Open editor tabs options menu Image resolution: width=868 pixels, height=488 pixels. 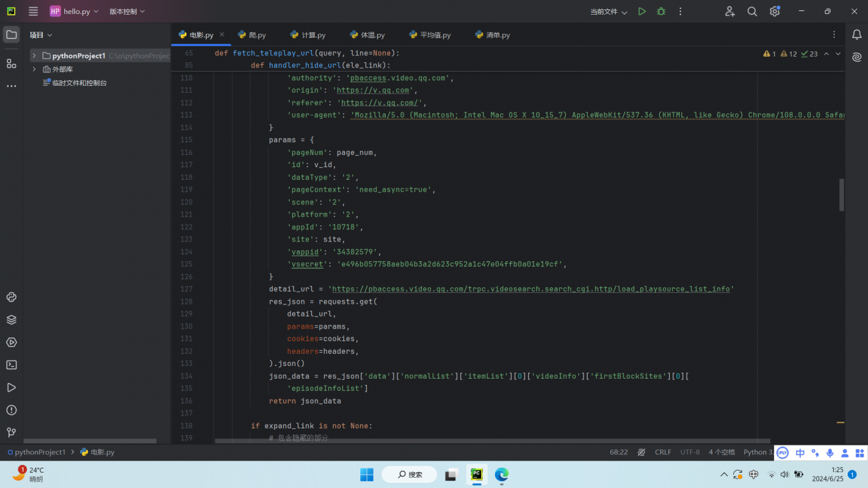pyautogui.click(x=834, y=35)
